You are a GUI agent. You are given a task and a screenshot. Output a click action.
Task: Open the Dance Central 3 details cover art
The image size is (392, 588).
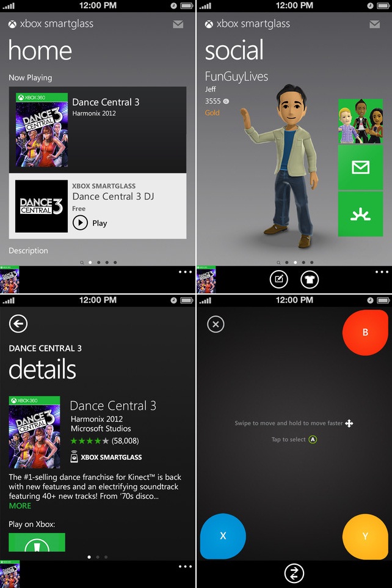pos(34,432)
